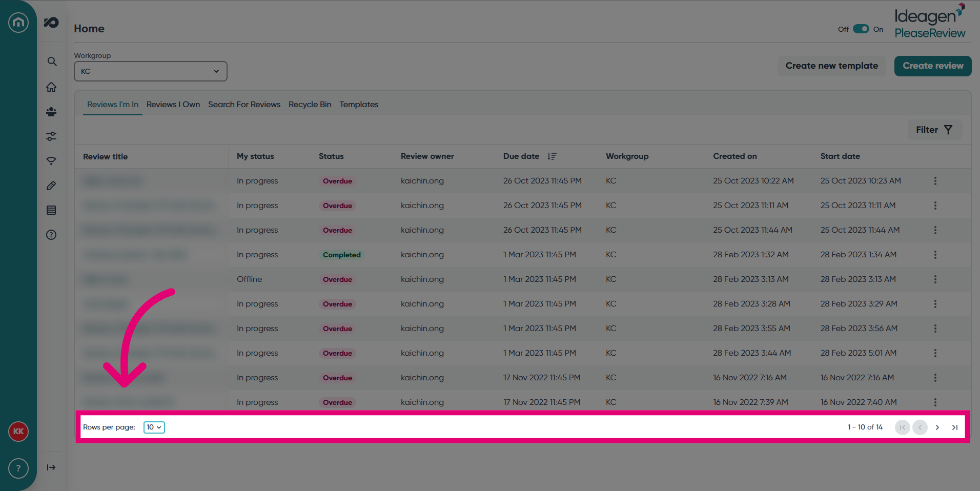Open the Workgroup KC dropdown
The image size is (980, 491).
tap(151, 71)
